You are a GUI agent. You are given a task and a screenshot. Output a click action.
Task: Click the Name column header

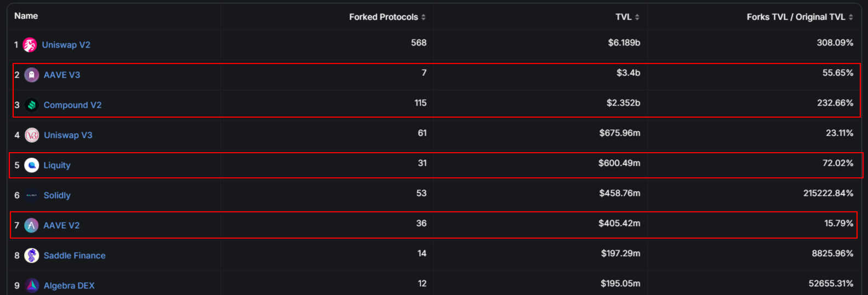click(26, 16)
